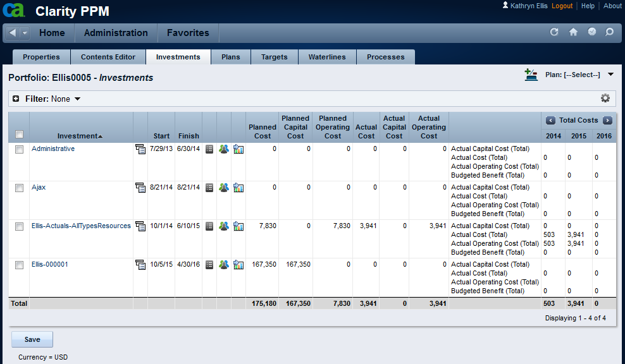625x364 pixels.
Task: Sort by the Investment column header
Action: pos(80,136)
